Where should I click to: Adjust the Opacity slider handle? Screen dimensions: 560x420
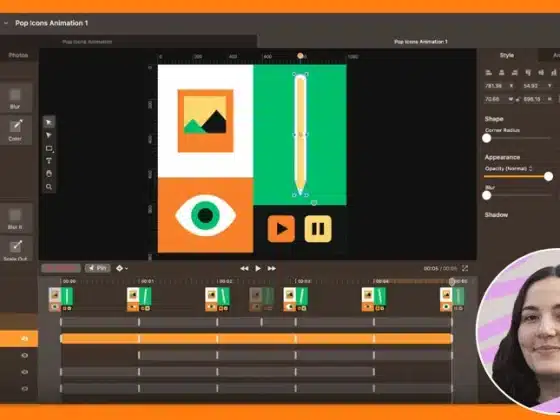(549, 176)
